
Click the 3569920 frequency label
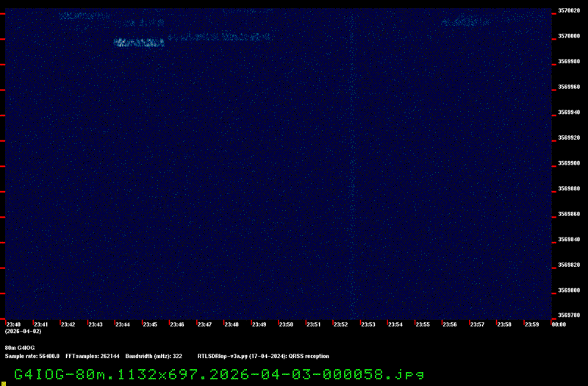tap(569, 137)
